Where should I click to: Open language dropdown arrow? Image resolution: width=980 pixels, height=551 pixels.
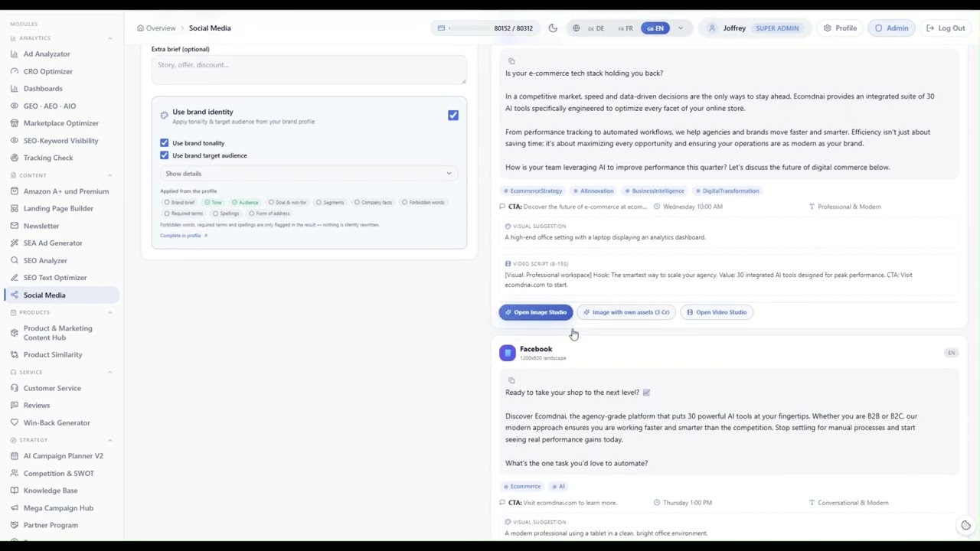click(x=680, y=28)
